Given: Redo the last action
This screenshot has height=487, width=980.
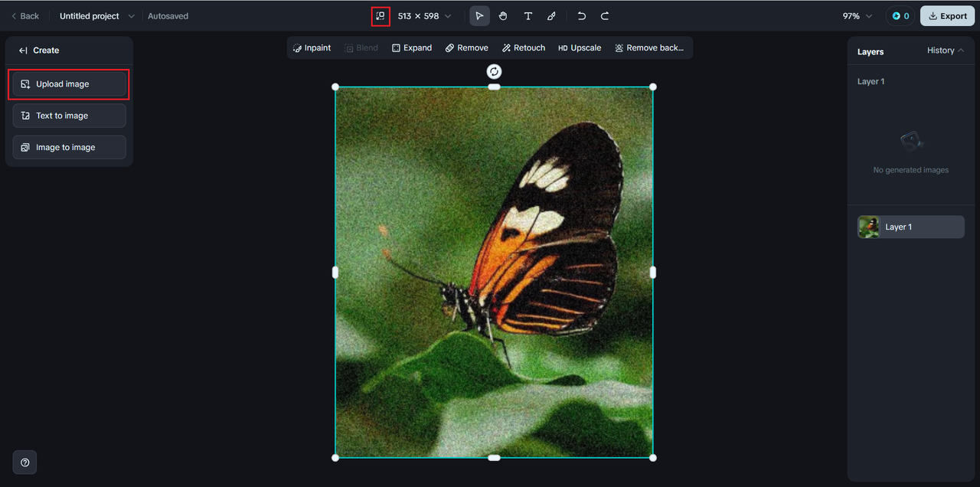Looking at the screenshot, I should 605,16.
